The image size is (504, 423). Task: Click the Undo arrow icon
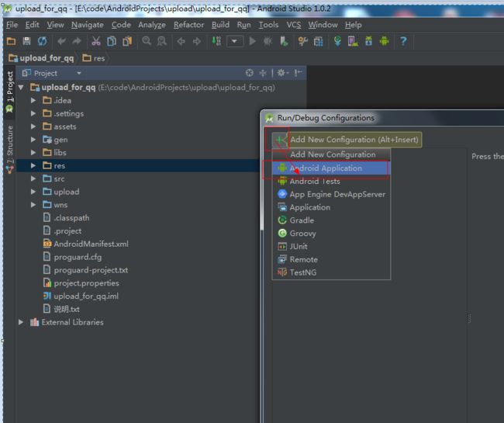point(61,41)
